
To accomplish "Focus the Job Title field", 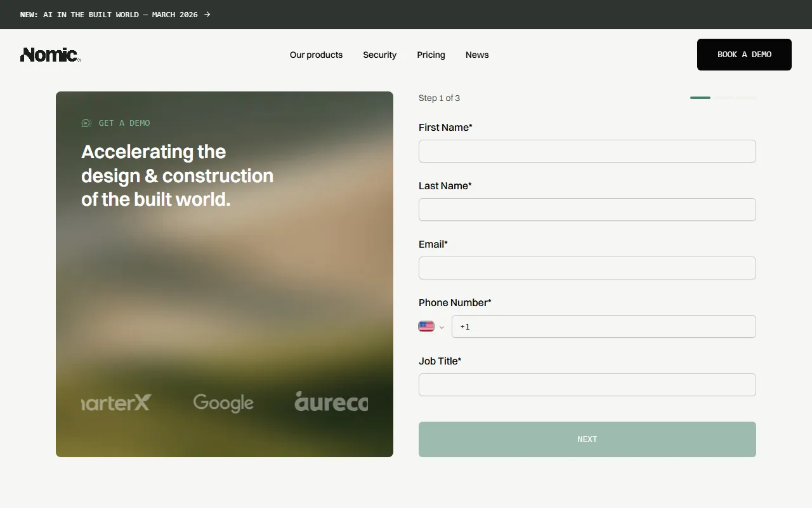I will tap(587, 385).
